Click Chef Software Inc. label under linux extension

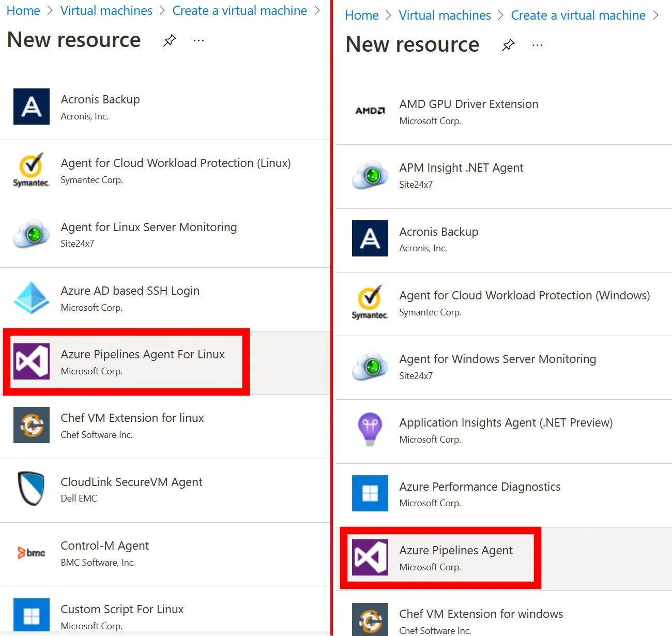[97, 435]
